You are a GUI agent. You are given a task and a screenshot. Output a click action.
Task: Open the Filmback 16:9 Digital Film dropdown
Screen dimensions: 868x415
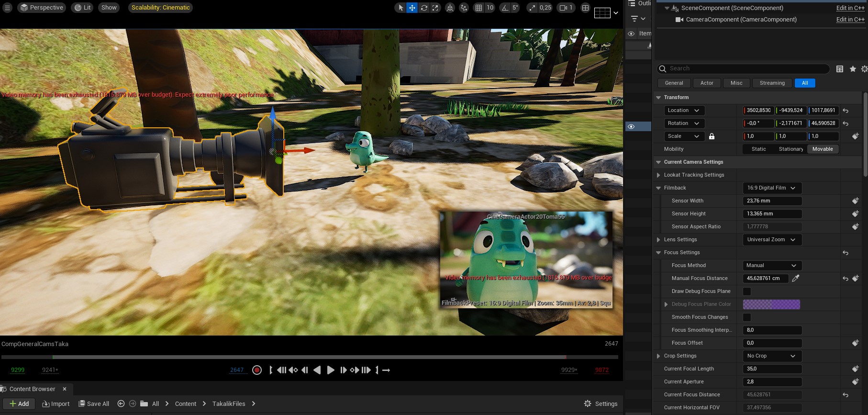(x=772, y=188)
